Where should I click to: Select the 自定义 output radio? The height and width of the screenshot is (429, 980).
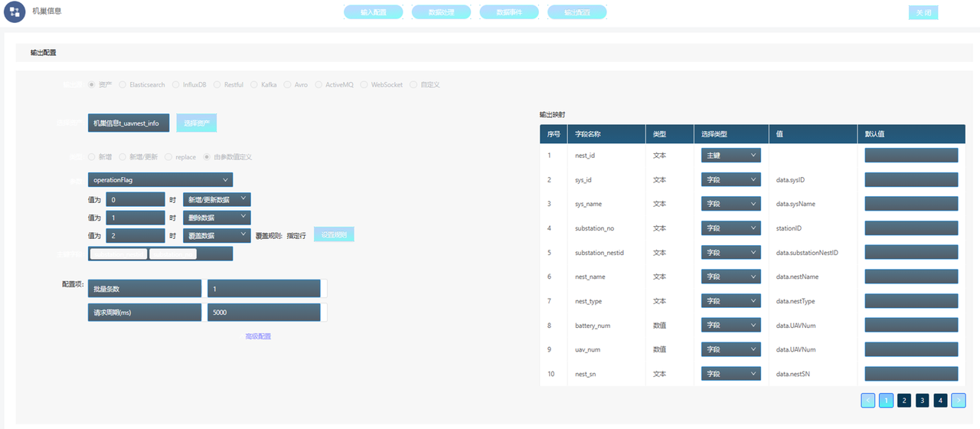pyautogui.click(x=413, y=84)
